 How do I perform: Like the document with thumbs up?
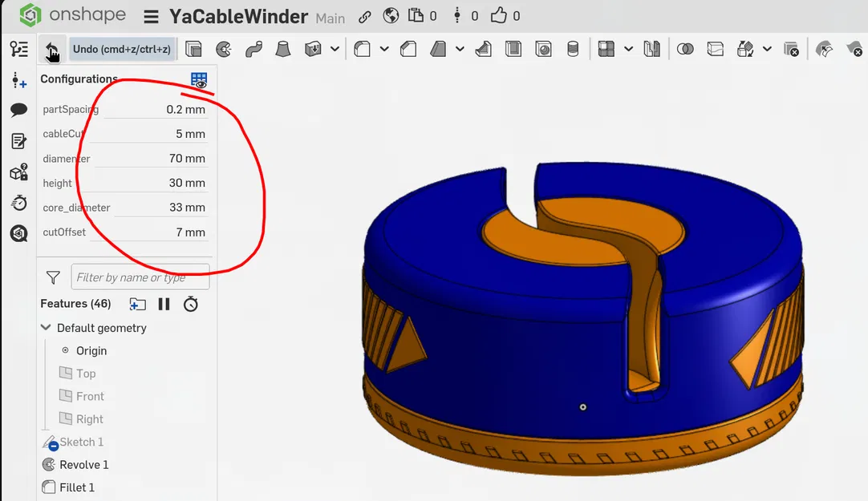[497, 15]
